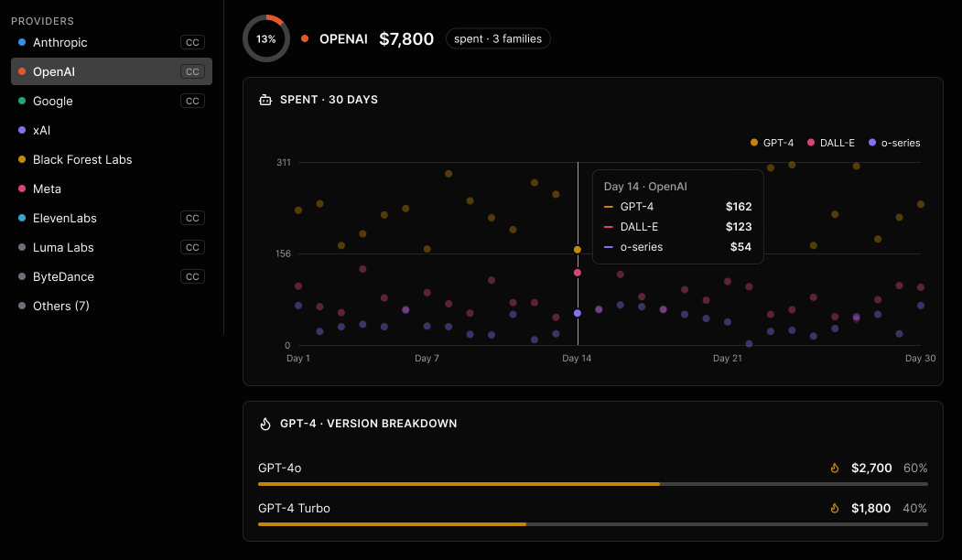Click the DALL-E $123 row in the tooltip
The height and width of the screenshot is (560, 962).
coord(678,227)
